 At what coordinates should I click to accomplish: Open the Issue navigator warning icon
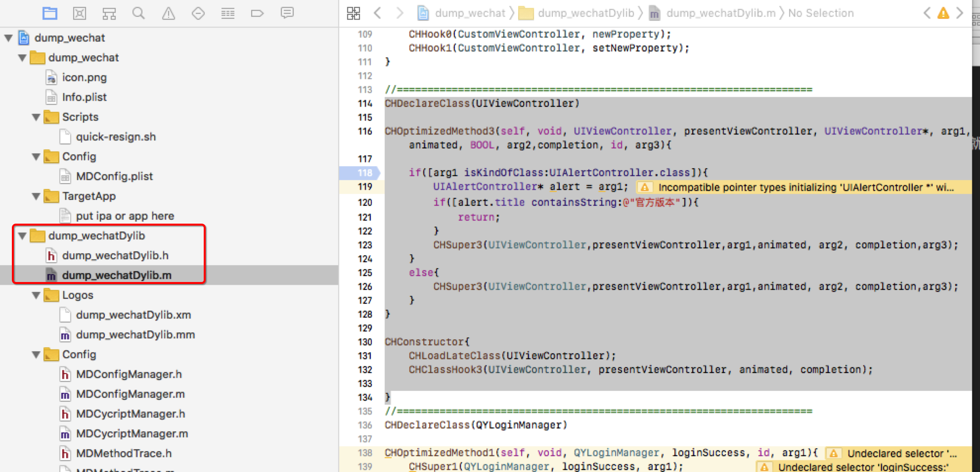[169, 13]
